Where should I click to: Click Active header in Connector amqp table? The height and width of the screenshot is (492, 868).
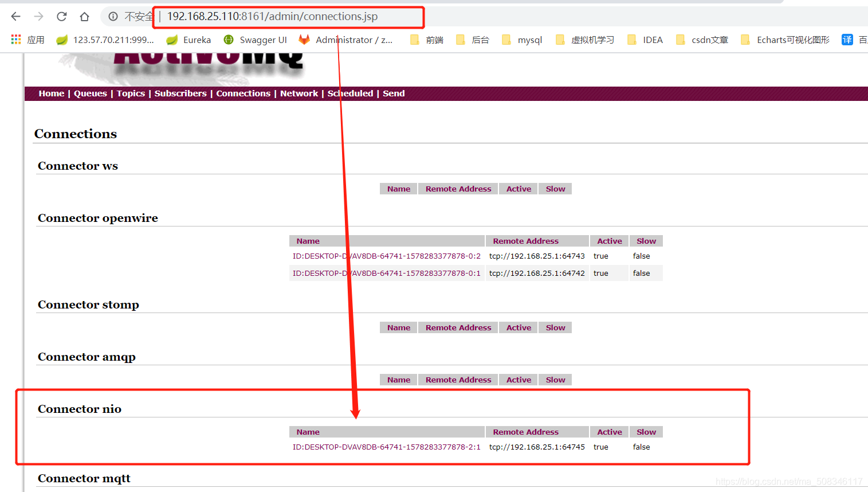coord(519,380)
